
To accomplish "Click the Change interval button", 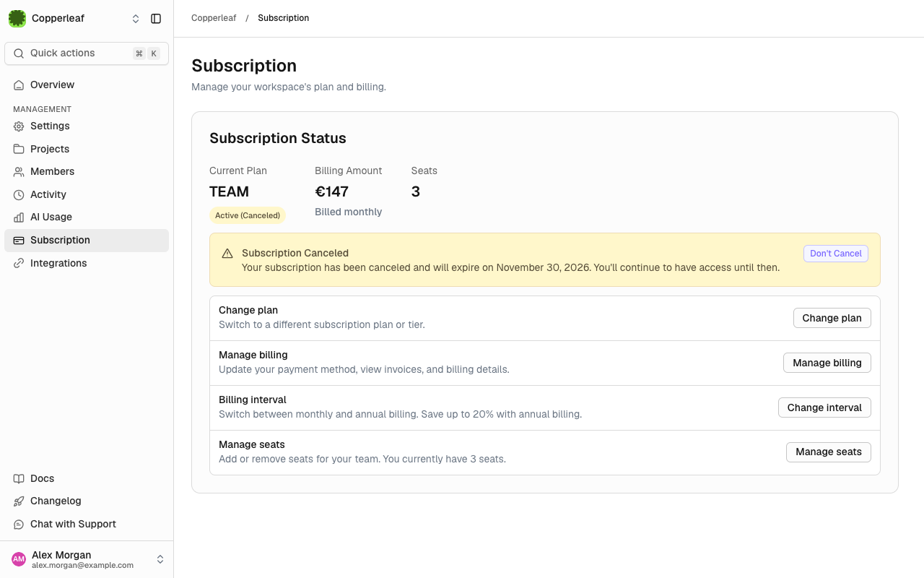I will point(824,407).
